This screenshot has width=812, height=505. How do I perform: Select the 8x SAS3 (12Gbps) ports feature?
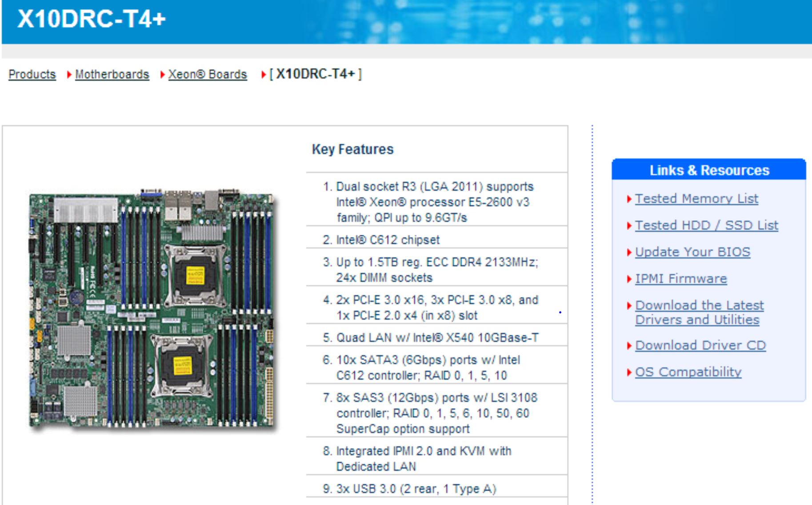[436, 413]
